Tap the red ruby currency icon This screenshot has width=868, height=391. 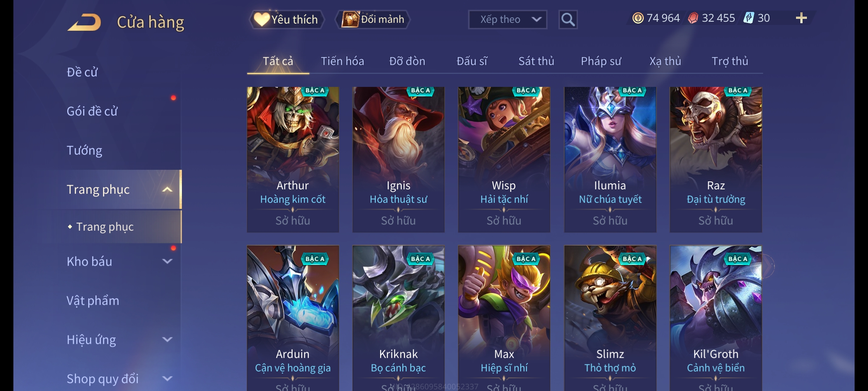pyautogui.click(x=693, y=18)
